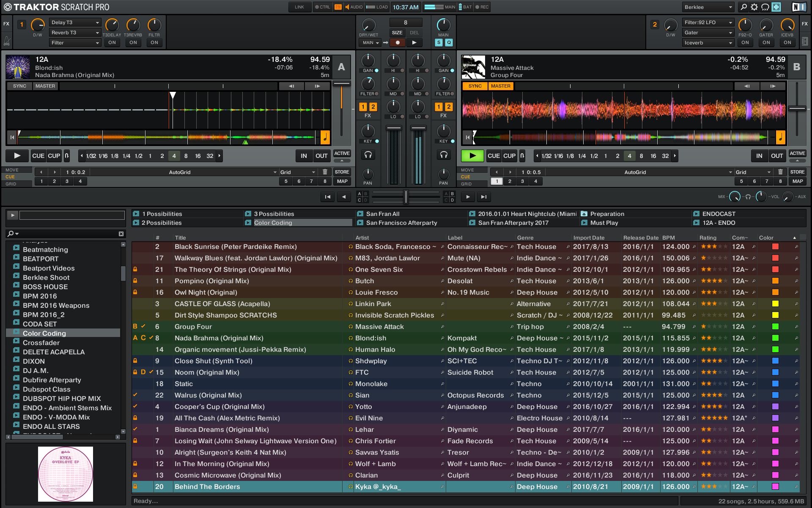Click the preview player play button
The image size is (812, 508).
(x=13, y=215)
